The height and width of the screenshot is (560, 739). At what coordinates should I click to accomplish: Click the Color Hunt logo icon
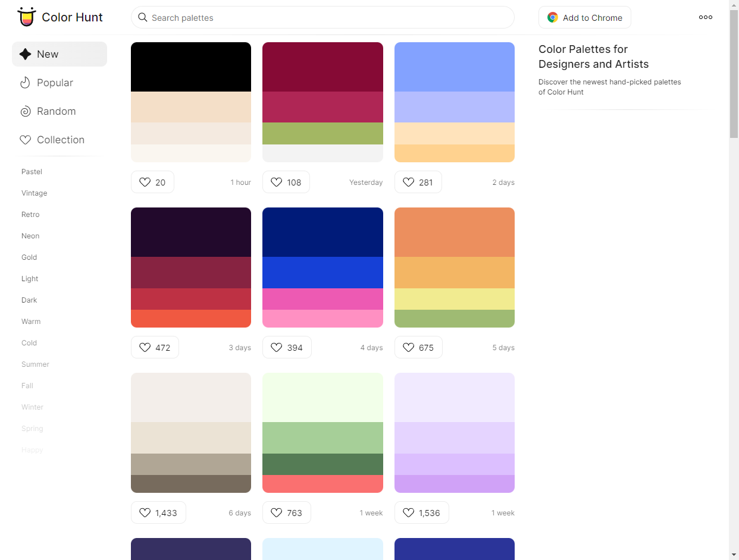click(26, 17)
